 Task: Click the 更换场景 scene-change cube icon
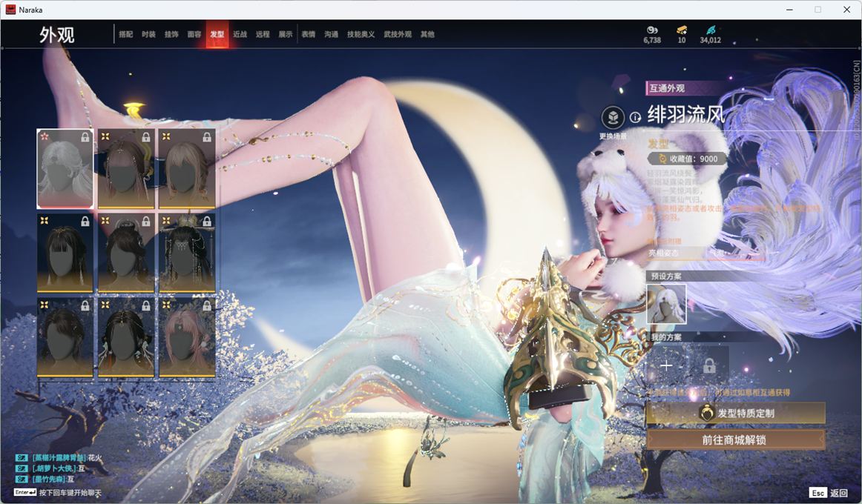[x=613, y=117]
